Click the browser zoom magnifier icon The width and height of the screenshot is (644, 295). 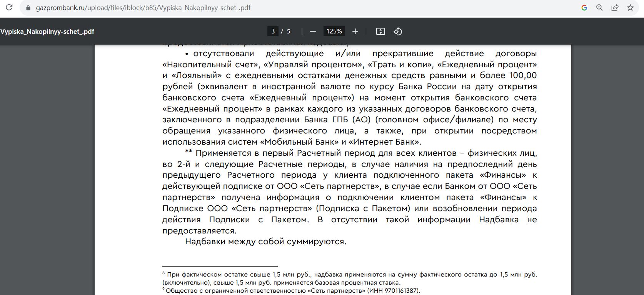coord(599,8)
